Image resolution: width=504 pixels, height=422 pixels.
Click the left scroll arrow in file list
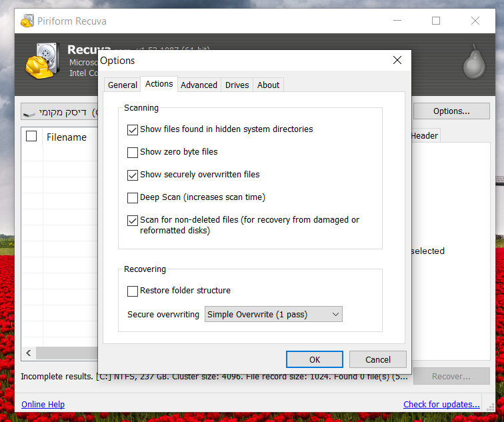29,353
